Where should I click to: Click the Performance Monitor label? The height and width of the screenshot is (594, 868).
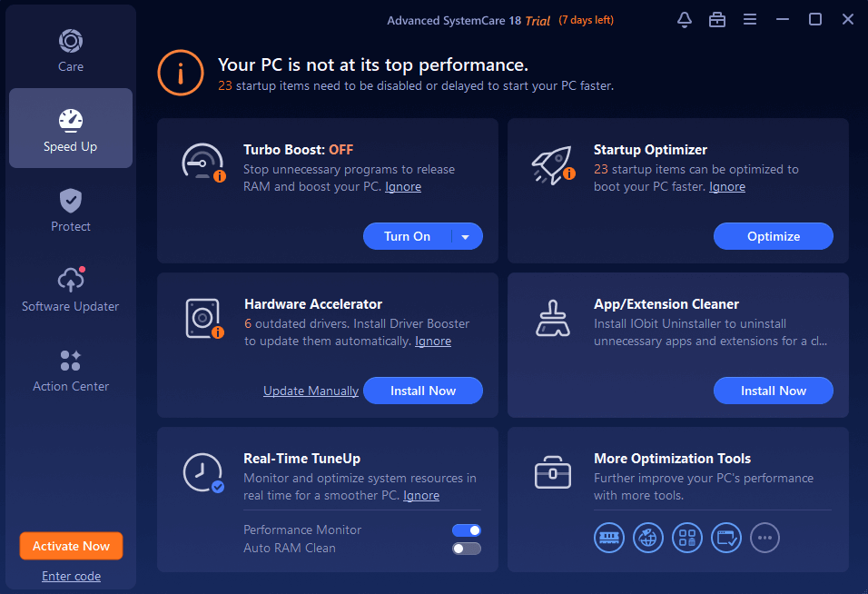pos(302,530)
